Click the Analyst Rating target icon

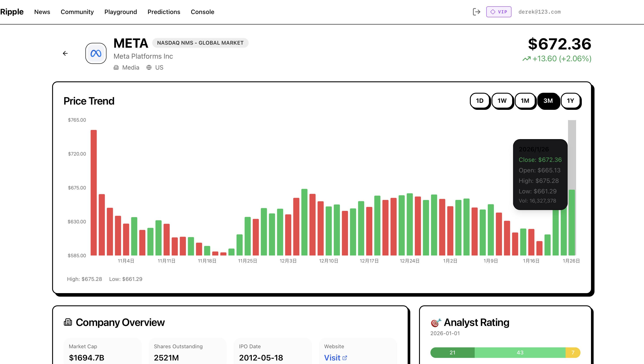coord(436,322)
